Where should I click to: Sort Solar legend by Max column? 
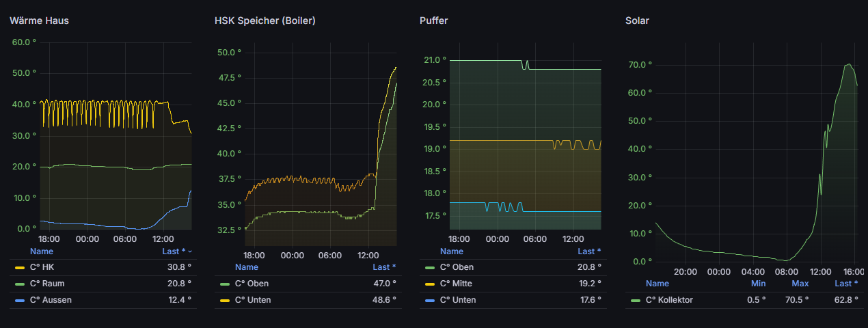point(800,283)
